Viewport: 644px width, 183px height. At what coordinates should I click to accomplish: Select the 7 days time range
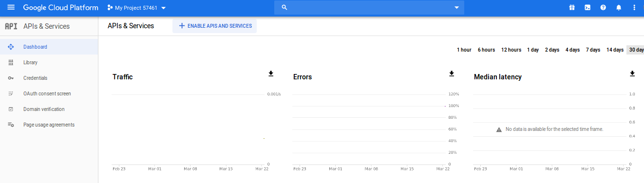click(593, 50)
